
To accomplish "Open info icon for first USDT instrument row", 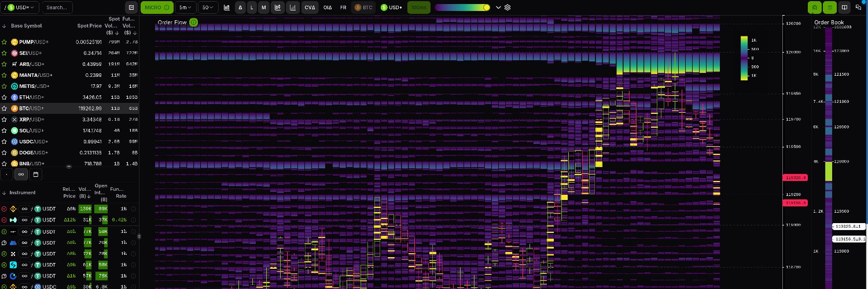I will (133, 209).
